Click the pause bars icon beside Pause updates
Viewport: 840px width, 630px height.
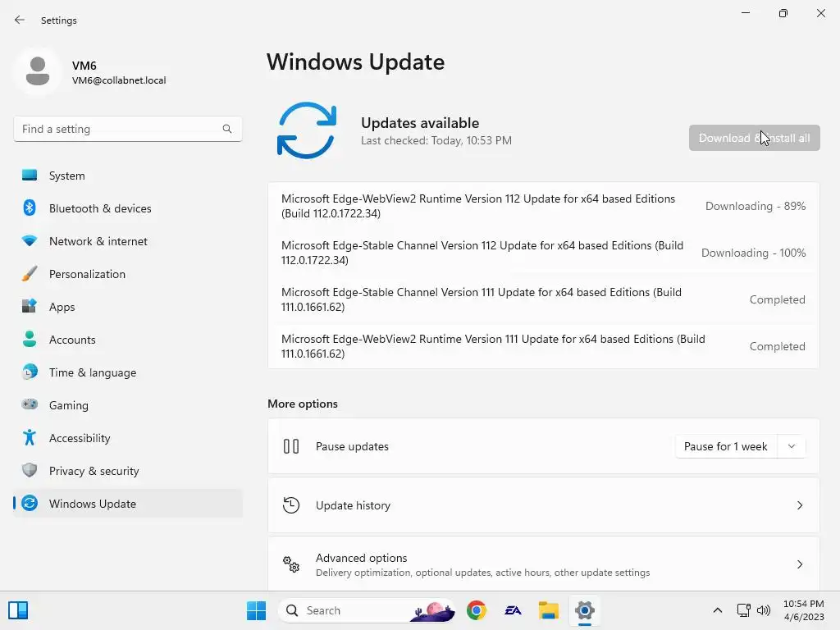click(291, 446)
